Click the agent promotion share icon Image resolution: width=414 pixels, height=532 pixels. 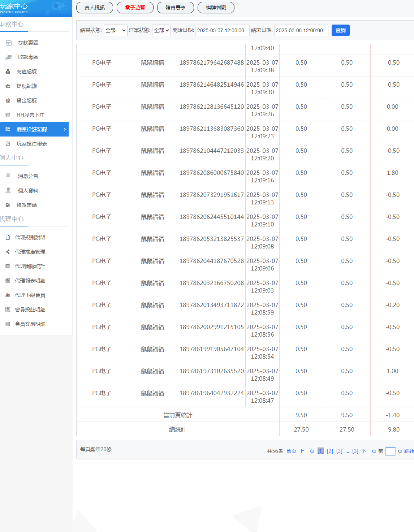[8, 252]
